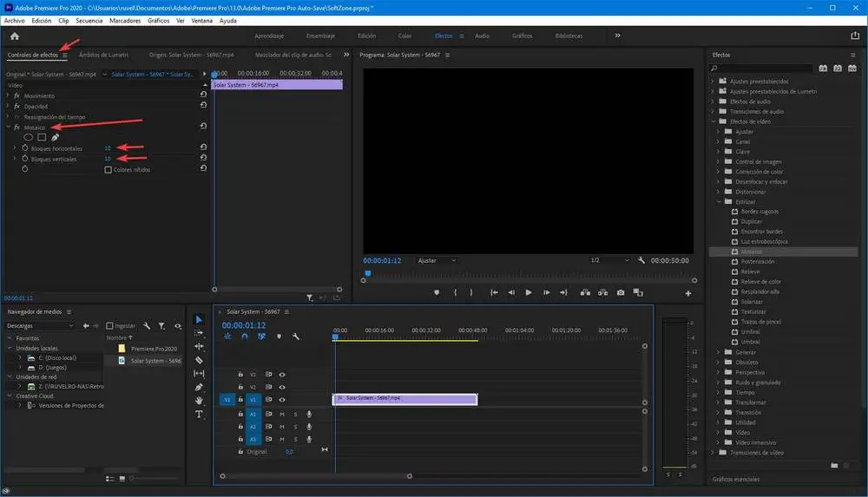Select the Mosaico effect in Estilizar
868x497 pixels.
(751, 252)
